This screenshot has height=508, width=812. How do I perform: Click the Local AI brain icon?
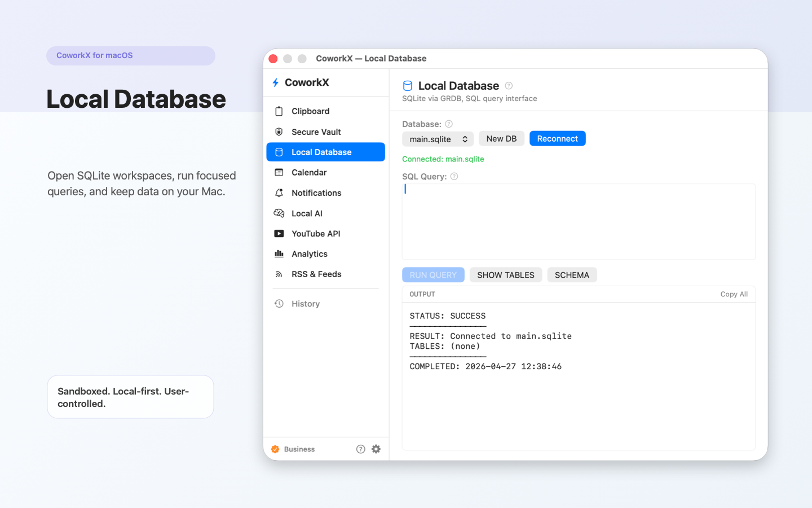[x=279, y=213]
